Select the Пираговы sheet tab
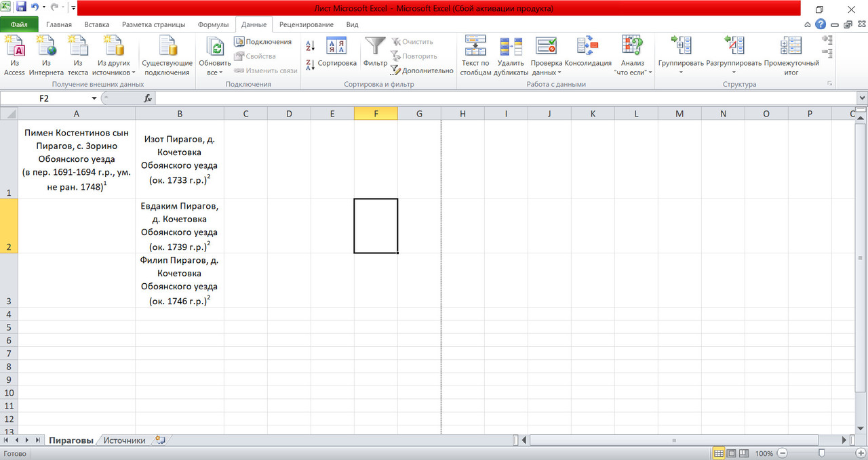The image size is (868, 460). [x=71, y=440]
